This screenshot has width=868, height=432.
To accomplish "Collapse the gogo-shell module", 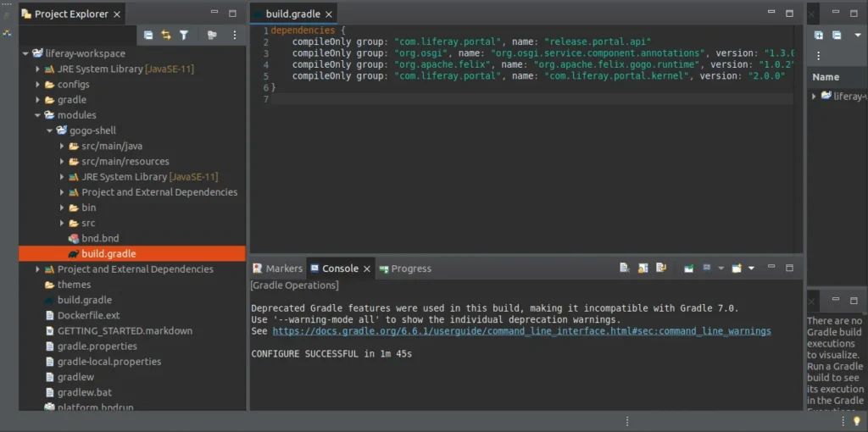I will [x=50, y=131].
